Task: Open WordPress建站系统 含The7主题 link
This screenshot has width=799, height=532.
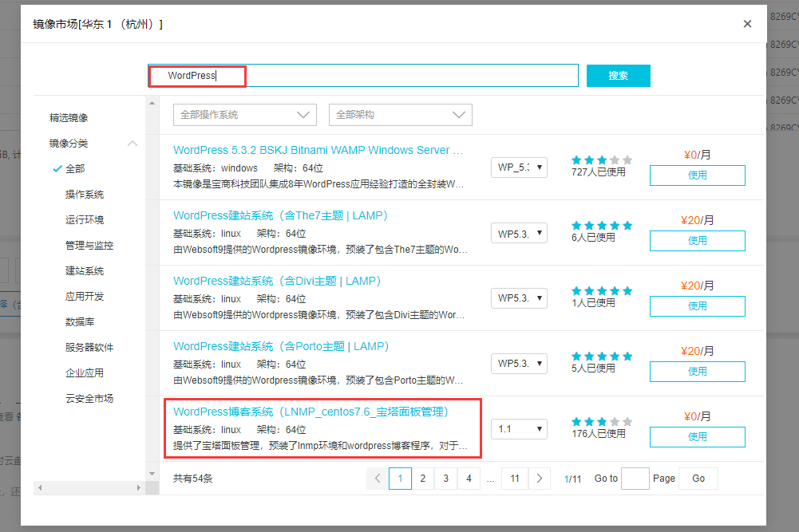Action: coord(280,215)
